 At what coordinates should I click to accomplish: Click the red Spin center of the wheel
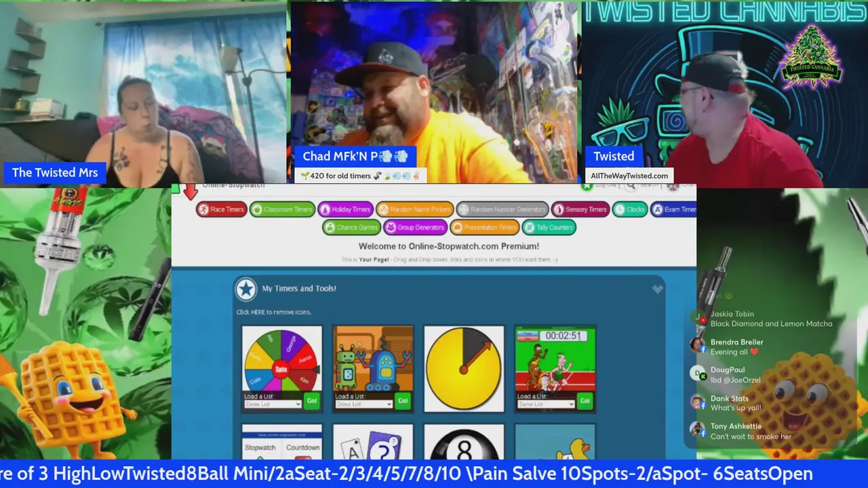click(281, 369)
